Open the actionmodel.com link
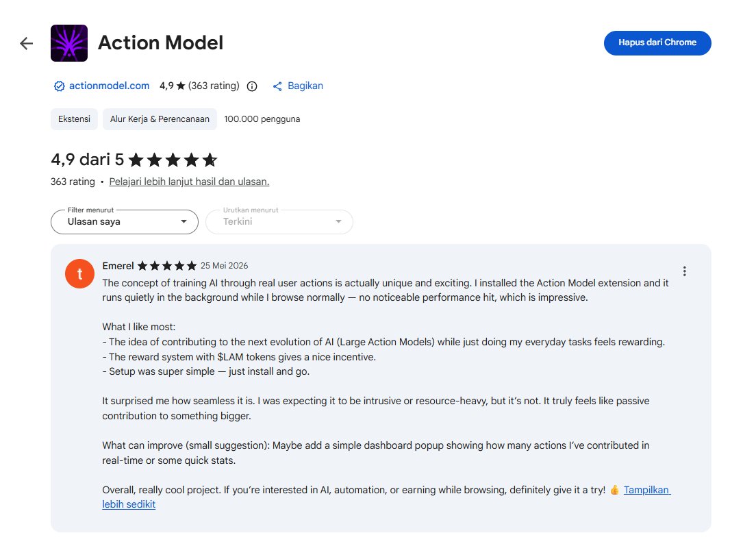The width and height of the screenshot is (756, 557). (109, 86)
